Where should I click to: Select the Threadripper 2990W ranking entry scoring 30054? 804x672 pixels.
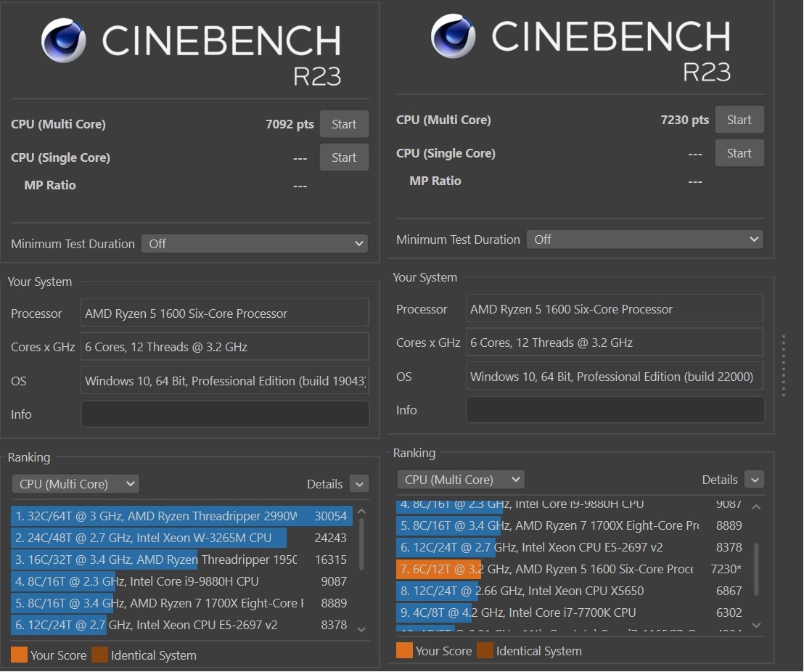181,516
